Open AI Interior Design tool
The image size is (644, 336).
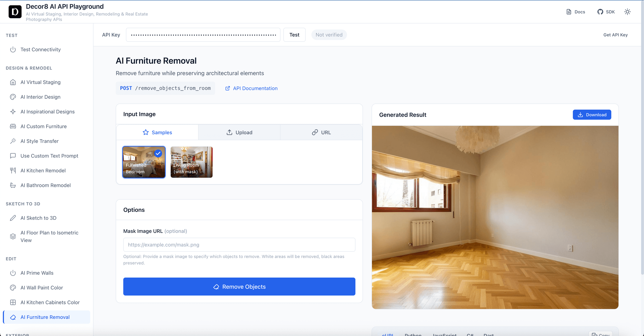40,97
